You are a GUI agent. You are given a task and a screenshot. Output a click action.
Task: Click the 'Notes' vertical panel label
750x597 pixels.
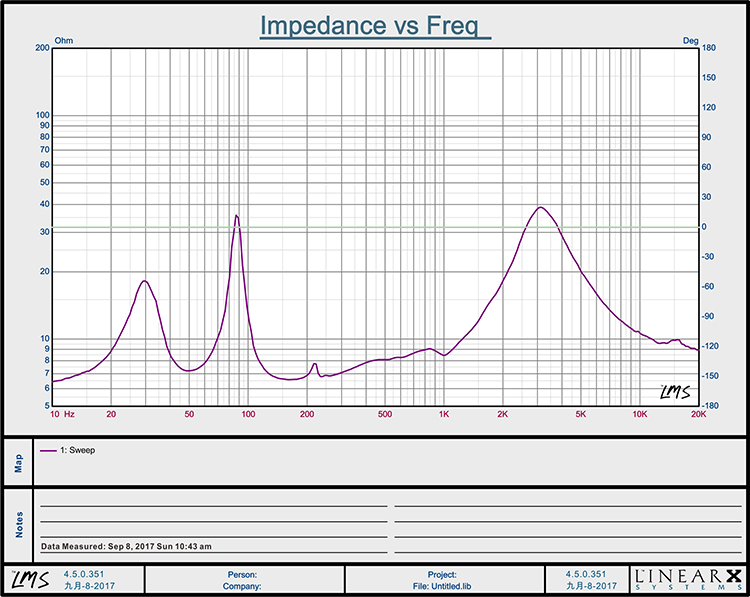point(19,524)
